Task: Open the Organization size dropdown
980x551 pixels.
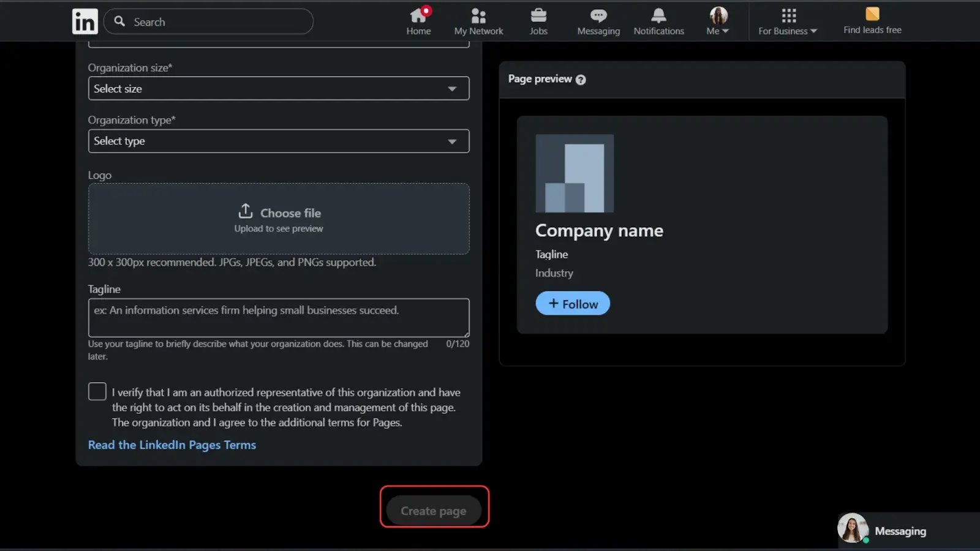Action: point(279,88)
